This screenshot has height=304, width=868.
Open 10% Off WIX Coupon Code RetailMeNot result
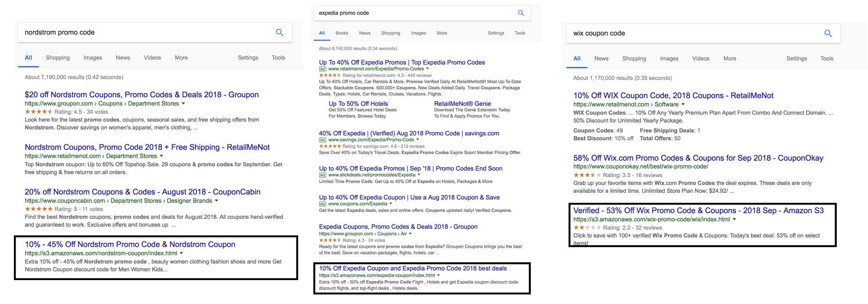[673, 96]
